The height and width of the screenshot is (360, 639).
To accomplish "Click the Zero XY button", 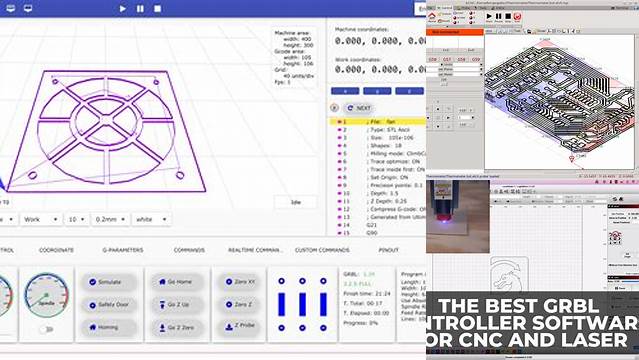I will tap(240, 282).
